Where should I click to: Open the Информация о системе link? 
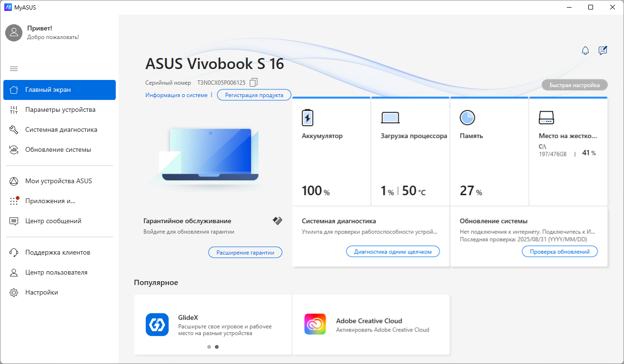(176, 95)
